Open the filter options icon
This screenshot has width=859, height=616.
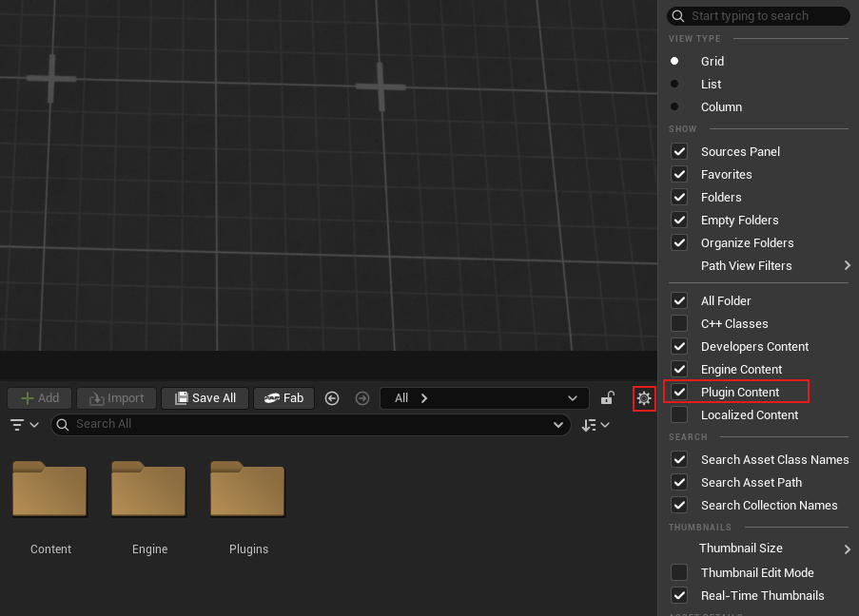[24, 425]
